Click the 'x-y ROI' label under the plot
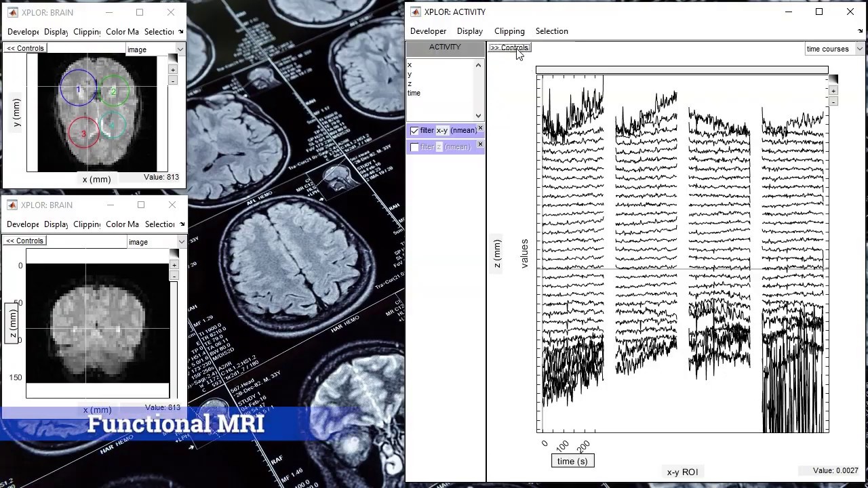 682,472
